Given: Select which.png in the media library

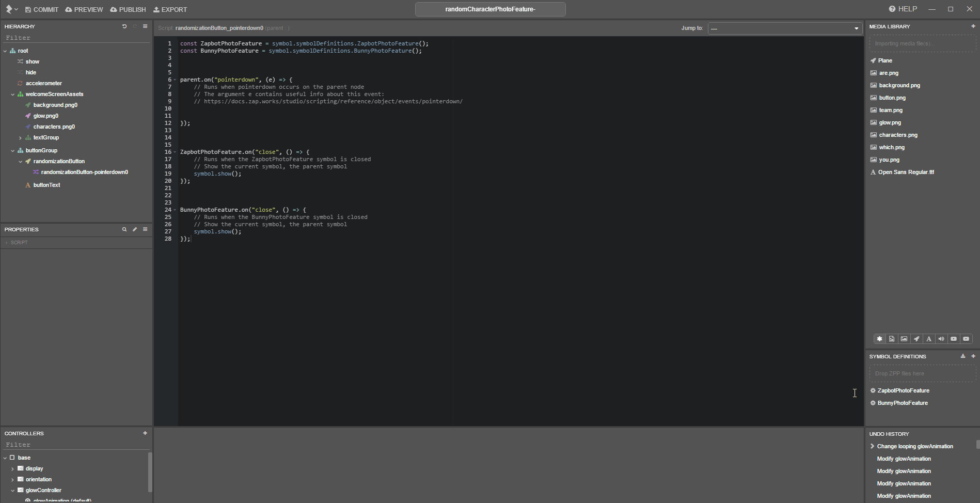Looking at the screenshot, I should 892,147.
